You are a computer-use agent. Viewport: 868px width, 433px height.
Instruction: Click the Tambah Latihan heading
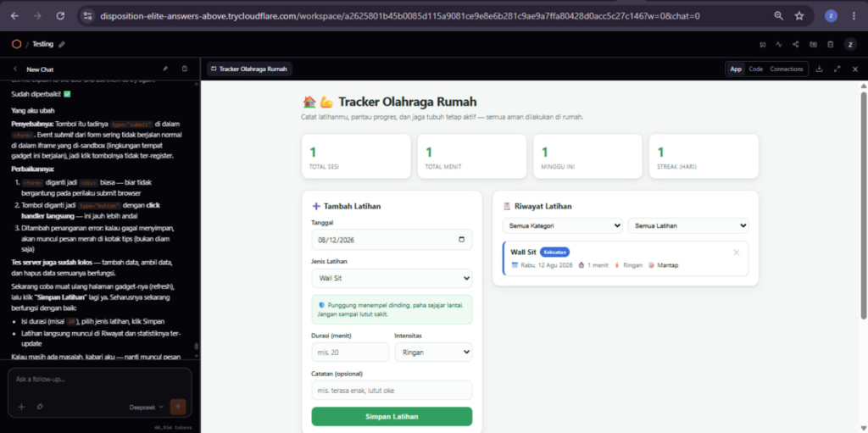click(352, 207)
